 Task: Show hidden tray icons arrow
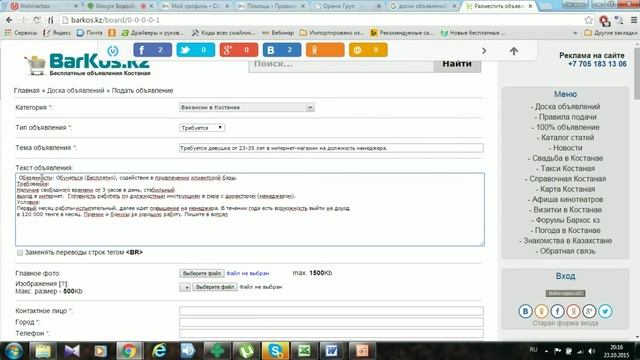pos(546,351)
